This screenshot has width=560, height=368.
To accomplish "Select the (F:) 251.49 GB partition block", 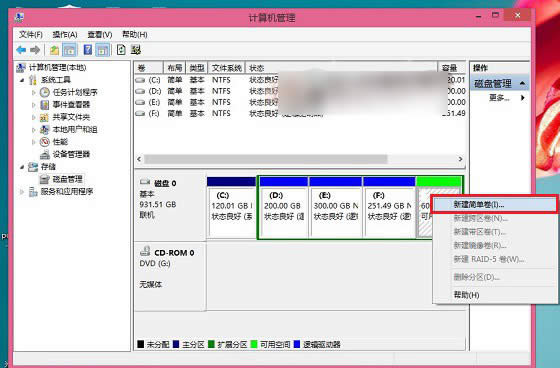I will click(389, 207).
